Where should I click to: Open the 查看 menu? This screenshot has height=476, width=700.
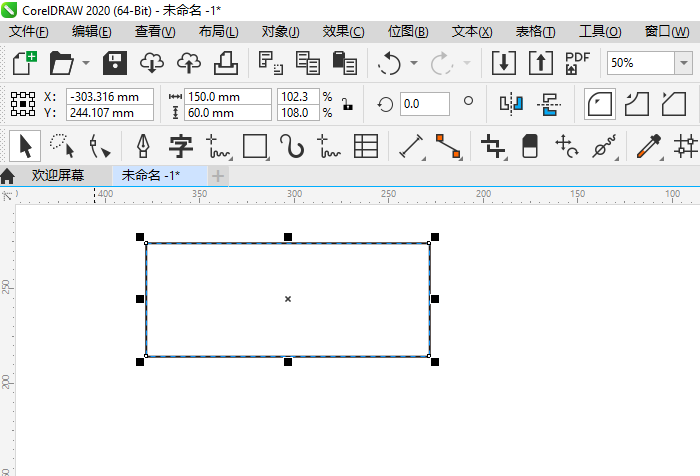tap(155, 32)
